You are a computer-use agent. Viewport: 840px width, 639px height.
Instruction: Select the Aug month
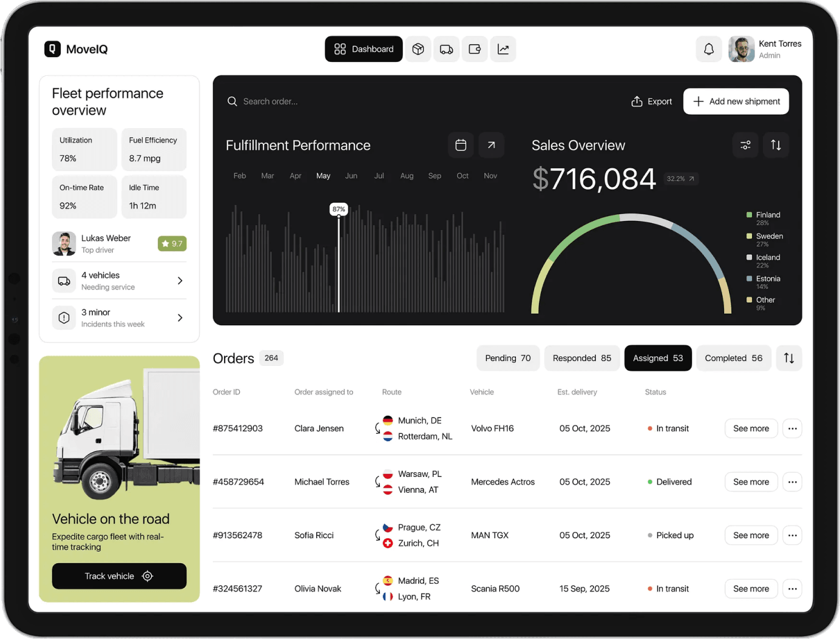[x=407, y=176]
